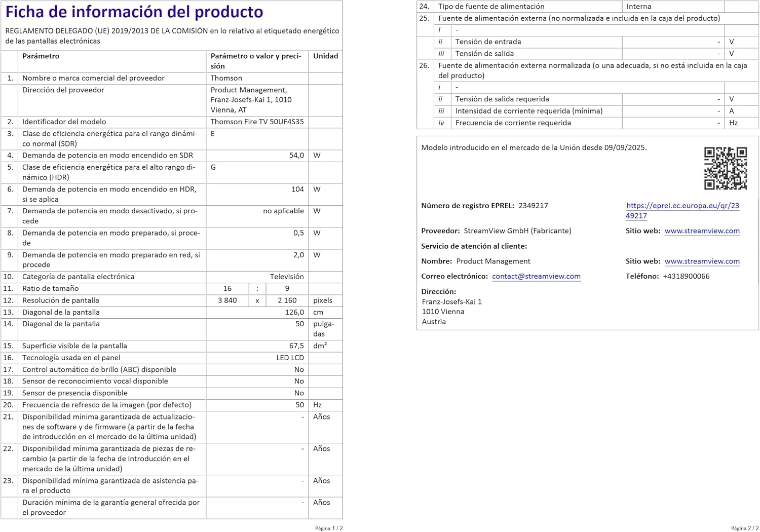760x532 pixels.
Task: Click the LED LCD panel technology value
Action: pos(290,358)
